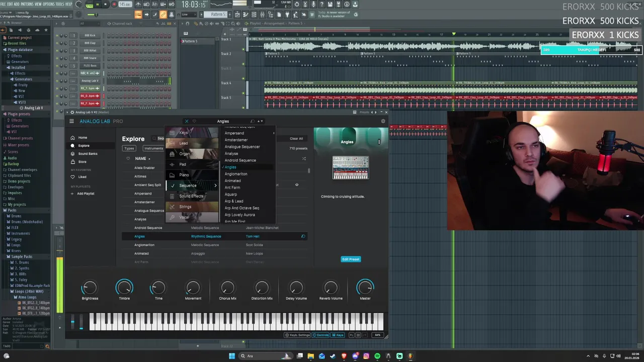The width and height of the screenshot is (644, 362).
Task: Open the Analog Lab hamburger menu
Action: pyautogui.click(x=71, y=121)
